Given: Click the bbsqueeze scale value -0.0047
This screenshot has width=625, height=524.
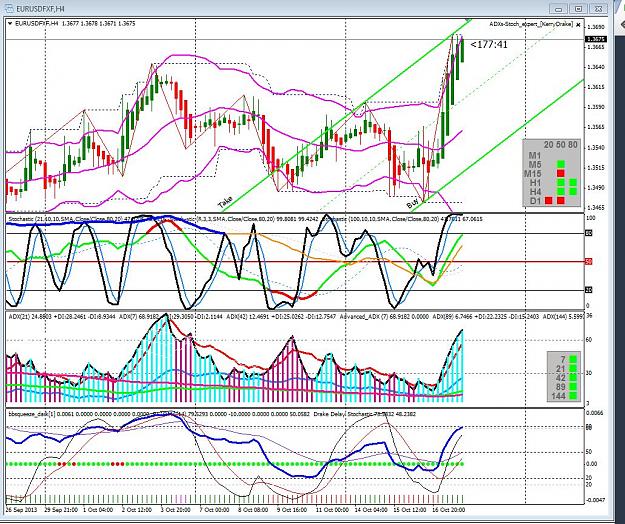Looking at the screenshot, I should point(595,500).
